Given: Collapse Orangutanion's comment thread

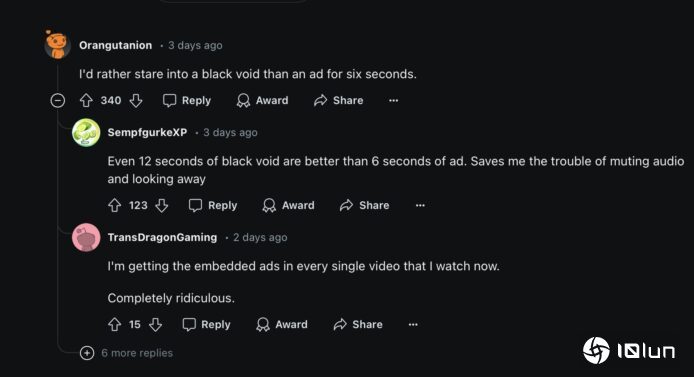Looking at the screenshot, I should click(x=58, y=101).
